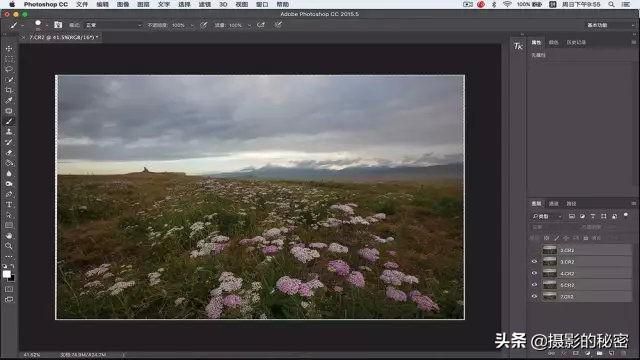Screen dimensions: 640x360
Task: Open the 3D menu
Action: [x=223, y=4]
